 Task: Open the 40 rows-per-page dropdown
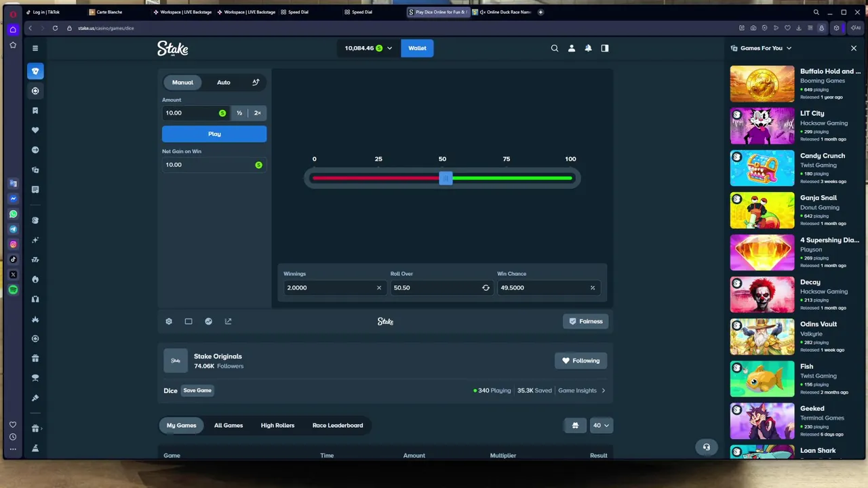pyautogui.click(x=601, y=426)
